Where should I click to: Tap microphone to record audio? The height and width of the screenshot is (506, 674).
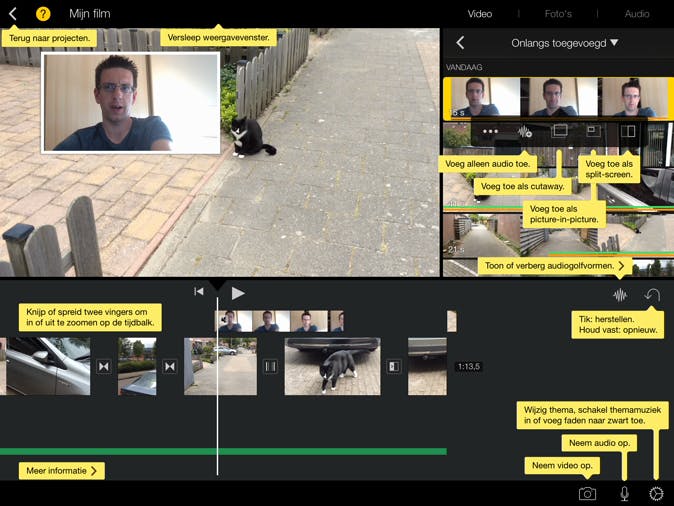pos(625,494)
